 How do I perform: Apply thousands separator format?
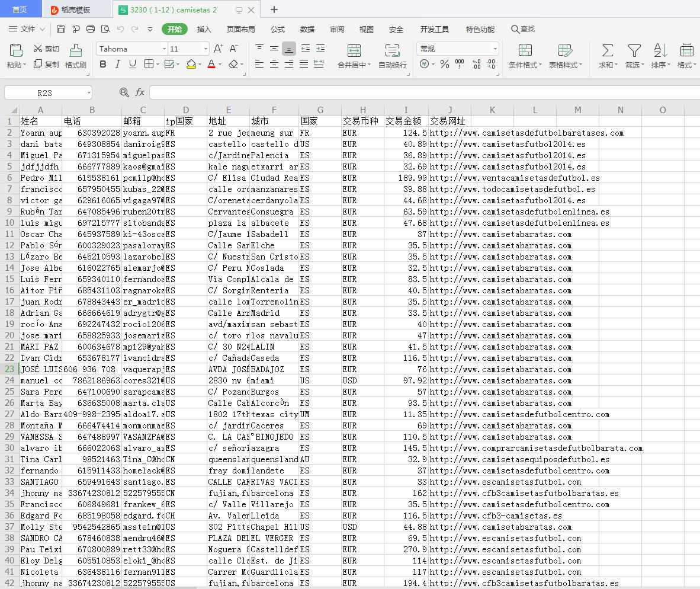[460, 65]
